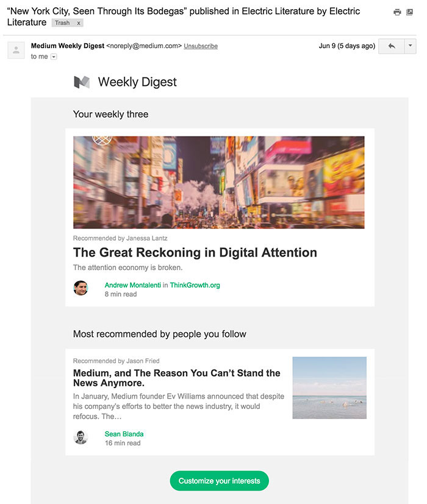Click the reply arrow button

click(x=391, y=46)
